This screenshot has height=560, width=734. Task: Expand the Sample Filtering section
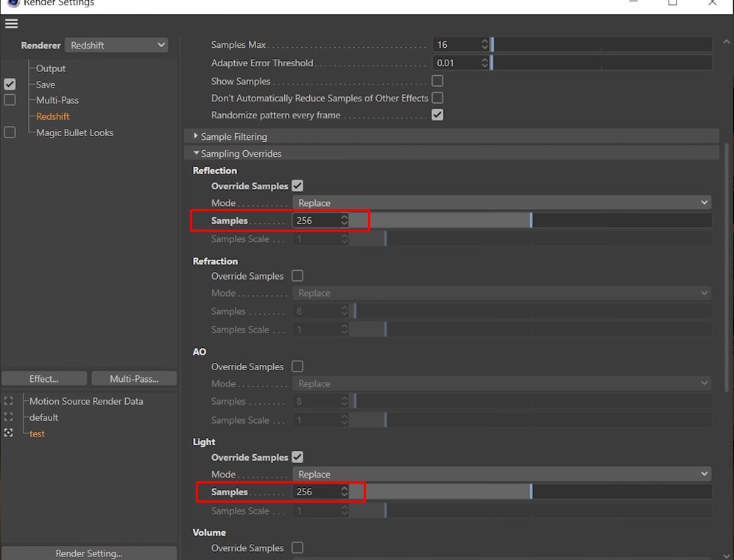pyautogui.click(x=196, y=137)
